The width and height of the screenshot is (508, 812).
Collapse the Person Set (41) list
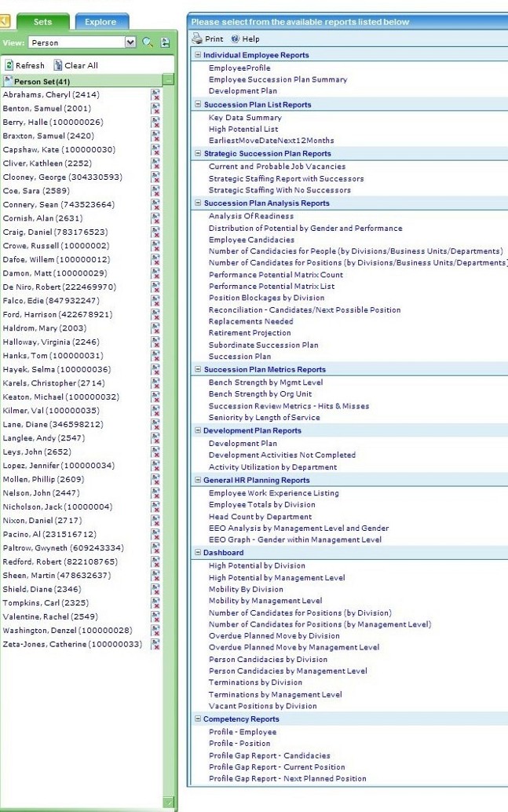[168, 80]
